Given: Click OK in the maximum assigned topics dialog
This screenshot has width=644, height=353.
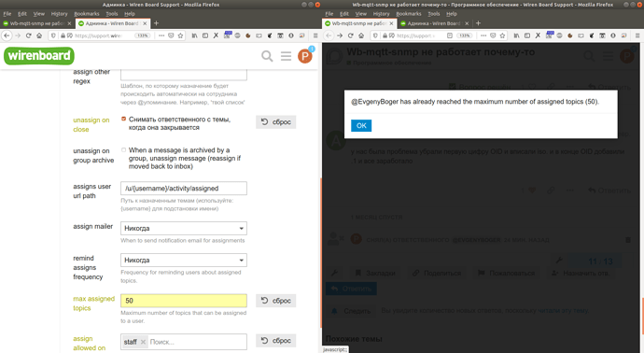Looking at the screenshot, I should (361, 125).
